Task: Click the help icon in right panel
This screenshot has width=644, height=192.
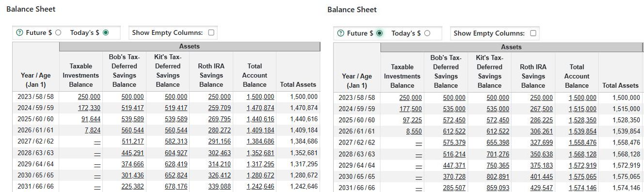Action: pyautogui.click(x=341, y=33)
